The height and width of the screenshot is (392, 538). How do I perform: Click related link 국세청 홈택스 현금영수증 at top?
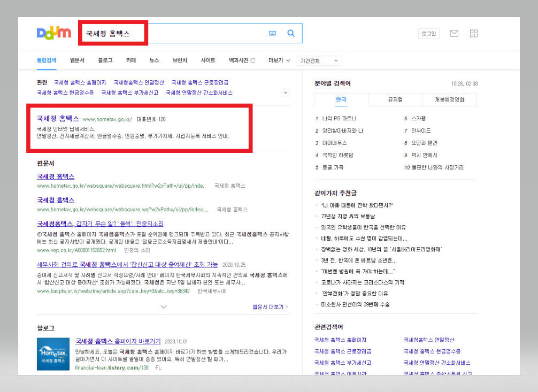65,93
